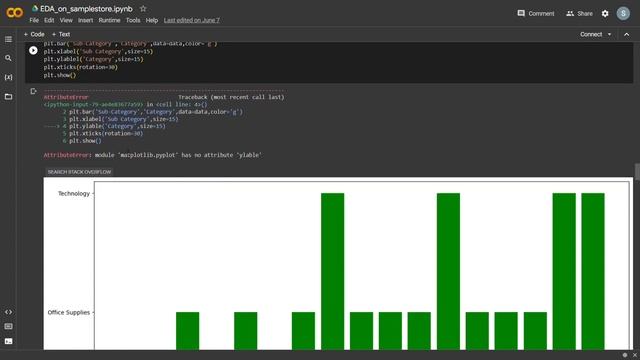Viewport: 640px width, 360px height.
Task: Click the notebook title EDA_on_samplestore.ipynb
Action: click(86, 9)
